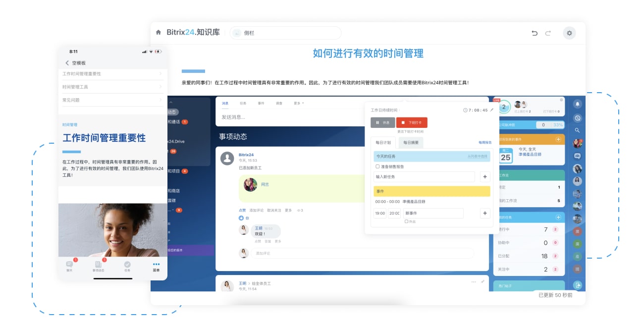The width and height of the screenshot is (644, 327).
Task: Open the 我的工作流 row showing 5
Action: 529,201
